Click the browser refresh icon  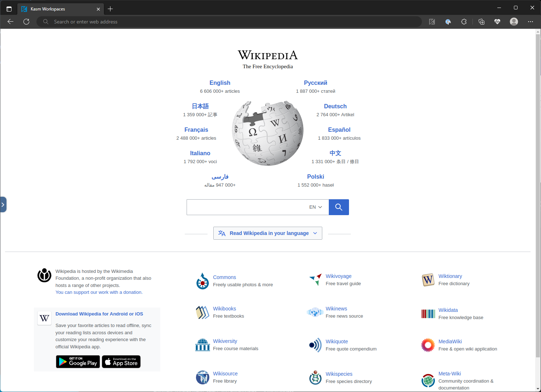(x=26, y=22)
